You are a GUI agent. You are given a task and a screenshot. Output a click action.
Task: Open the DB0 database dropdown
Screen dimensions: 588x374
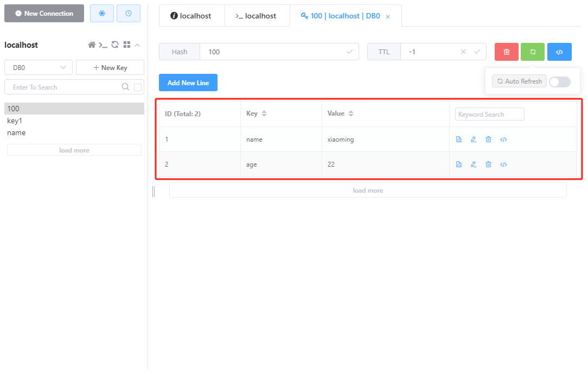(39, 67)
